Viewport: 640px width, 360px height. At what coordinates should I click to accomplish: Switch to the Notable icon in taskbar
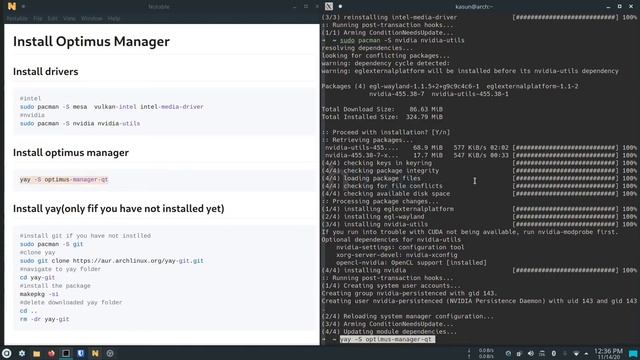click(95, 353)
